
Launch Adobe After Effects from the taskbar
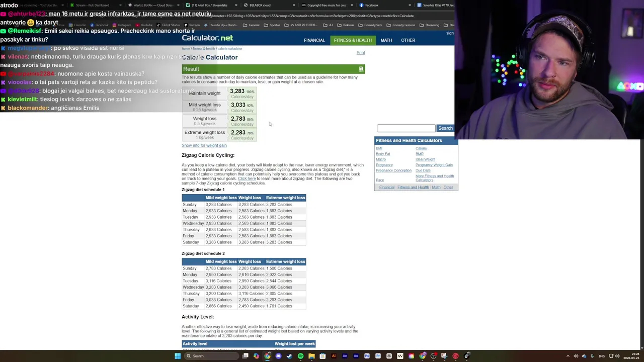345,356
